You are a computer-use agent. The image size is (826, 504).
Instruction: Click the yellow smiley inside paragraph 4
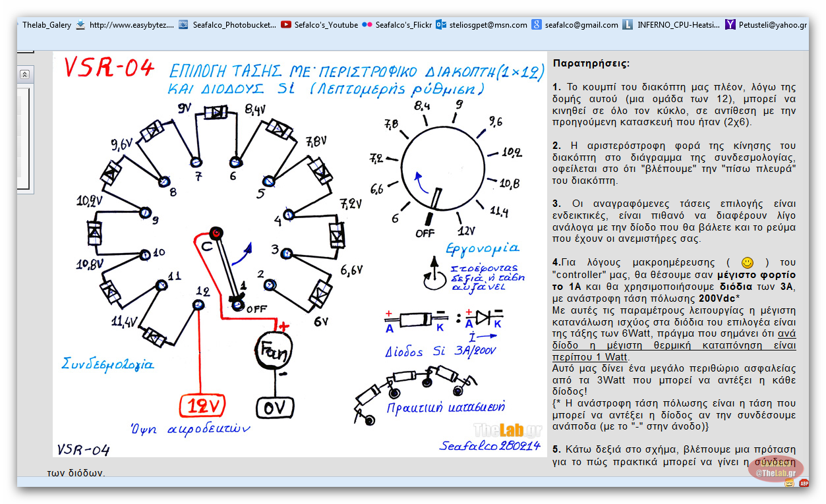(x=747, y=262)
